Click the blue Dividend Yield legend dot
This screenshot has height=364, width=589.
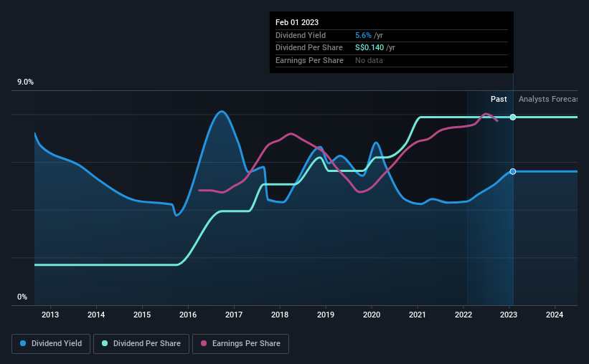[23, 343]
